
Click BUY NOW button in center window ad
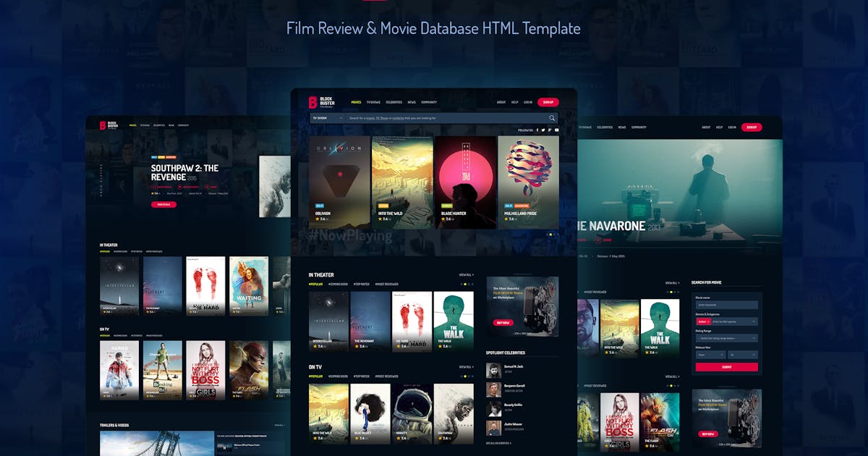click(x=503, y=323)
